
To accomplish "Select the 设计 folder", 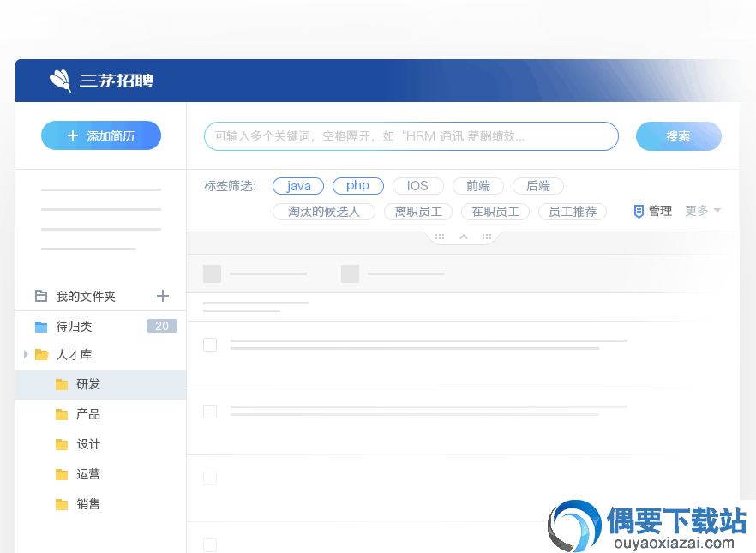I will (101, 444).
